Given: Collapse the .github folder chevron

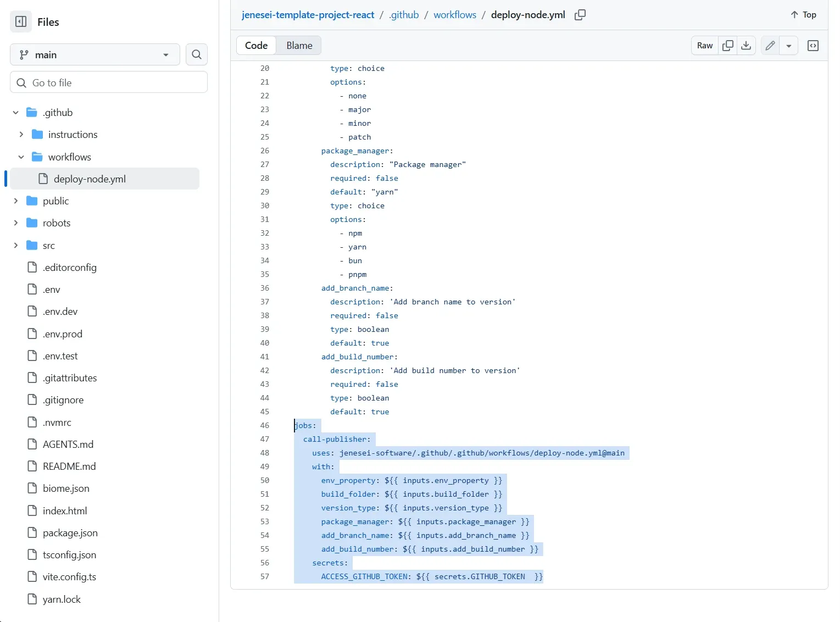Looking at the screenshot, I should [15, 113].
